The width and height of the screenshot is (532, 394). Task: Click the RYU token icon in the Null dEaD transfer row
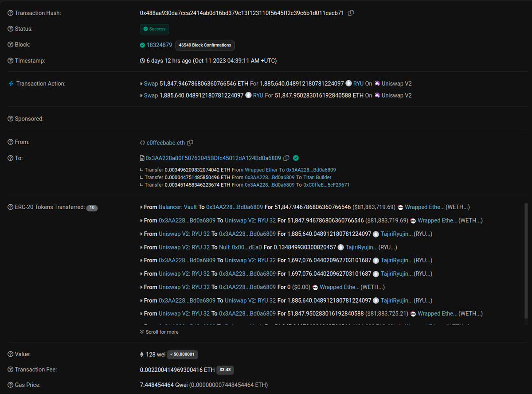(341, 247)
